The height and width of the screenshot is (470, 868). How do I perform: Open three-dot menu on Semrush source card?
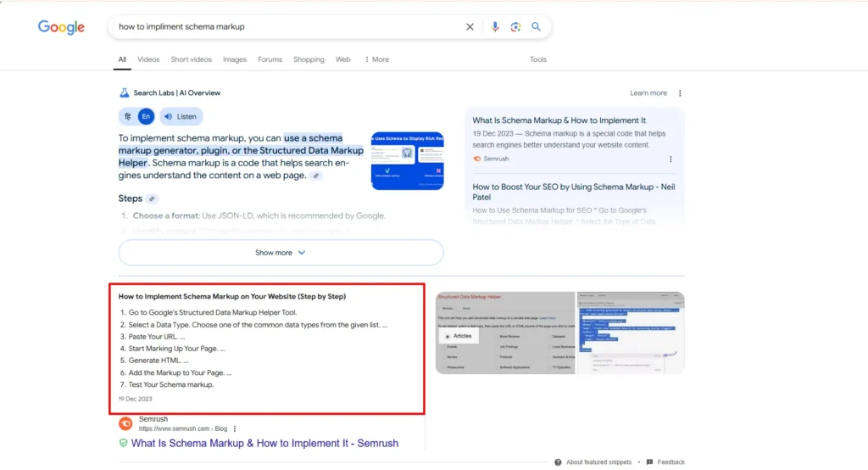click(x=670, y=159)
